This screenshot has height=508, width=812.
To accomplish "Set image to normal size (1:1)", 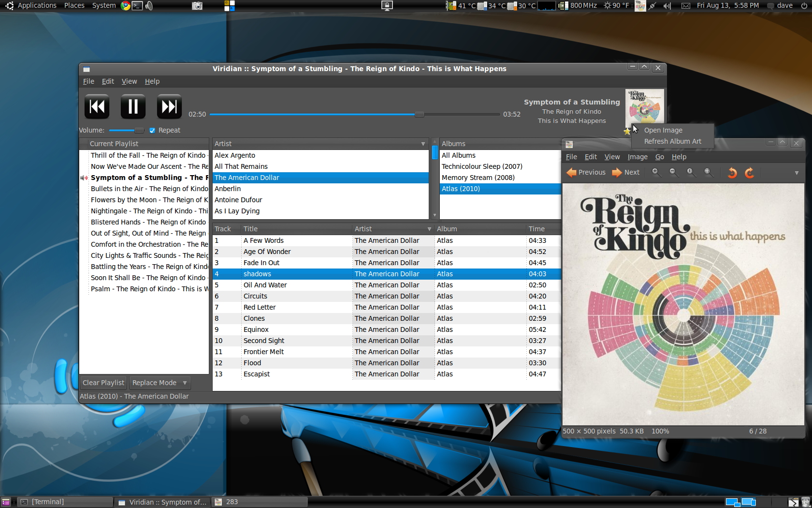I will pyautogui.click(x=691, y=172).
